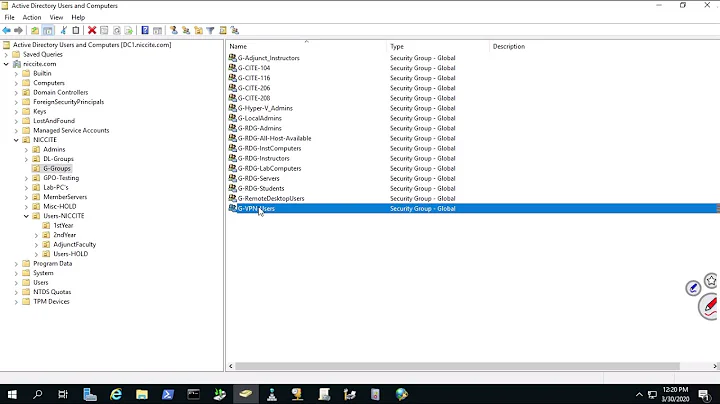Open the notification center icon
Viewport: 720px width, 404px height.
[x=704, y=394]
